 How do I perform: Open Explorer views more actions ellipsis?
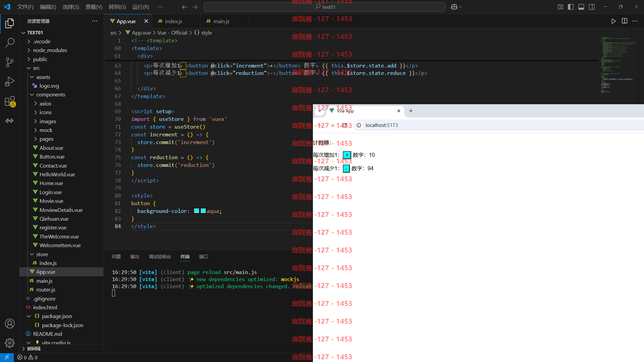[x=95, y=21]
